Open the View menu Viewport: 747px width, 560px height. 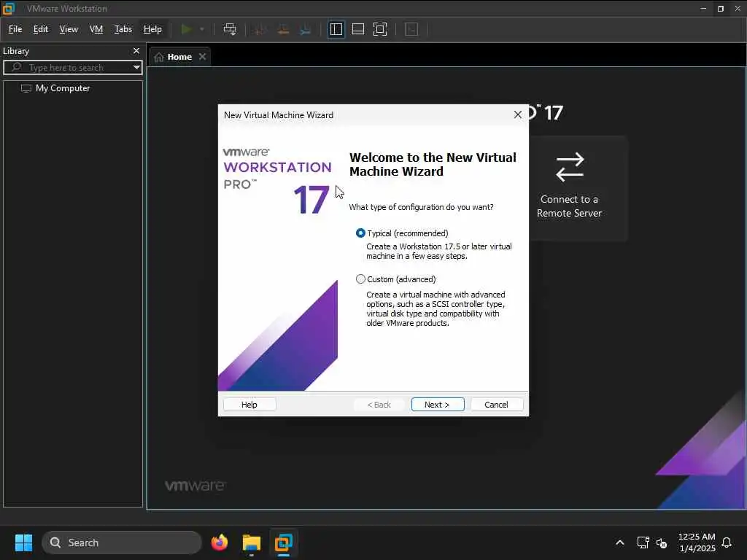coord(69,29)
